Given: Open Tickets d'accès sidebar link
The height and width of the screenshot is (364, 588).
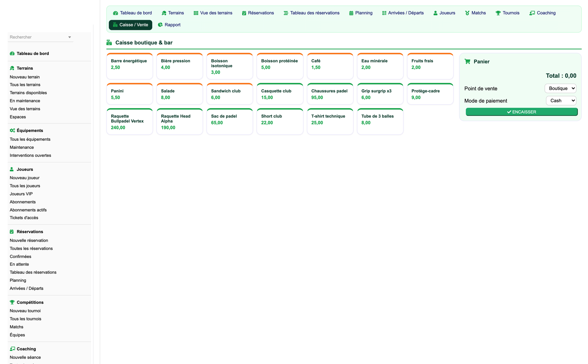Looking at the screenshot, I should [x=24, y=218].
